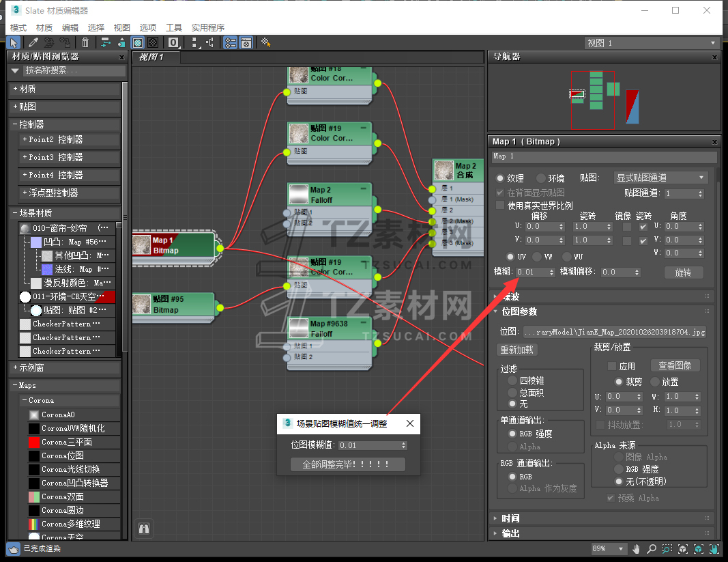Activate the zoom region tool
728x562 pixels.
pos(667,549)
